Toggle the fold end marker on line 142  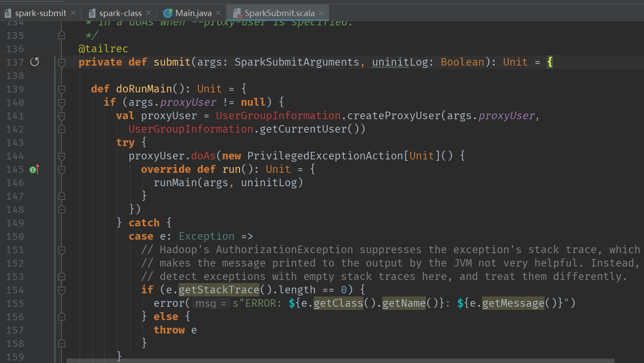(x=62, y=129)
